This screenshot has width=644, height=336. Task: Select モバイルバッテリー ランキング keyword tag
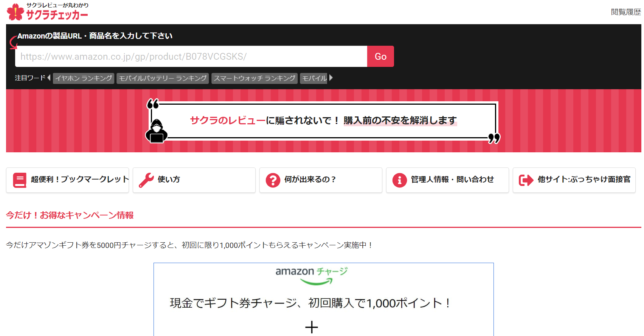[163, 78]
